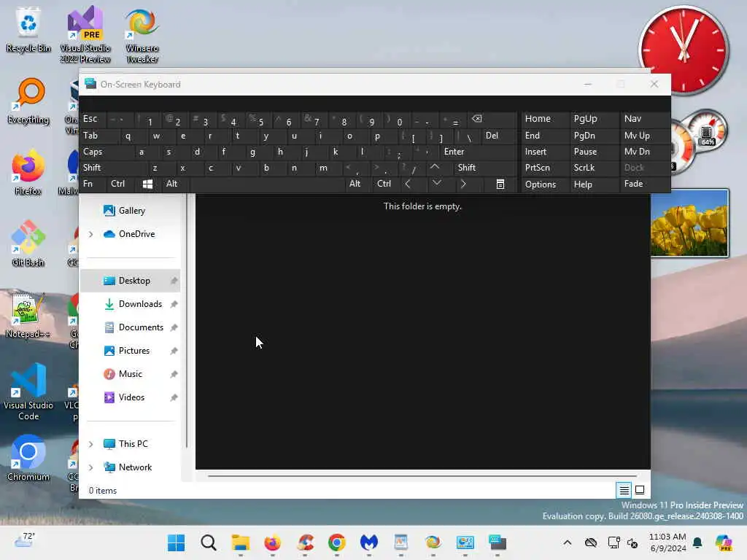Click the red analog clock gadget
The height and width of the screenshot is (560, 747).
pos(684,50)
